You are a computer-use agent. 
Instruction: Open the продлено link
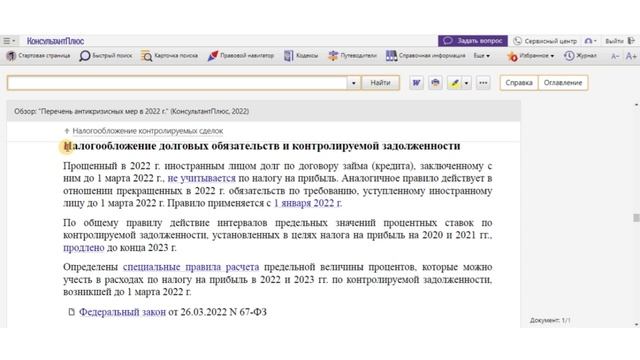pos(84,248)
